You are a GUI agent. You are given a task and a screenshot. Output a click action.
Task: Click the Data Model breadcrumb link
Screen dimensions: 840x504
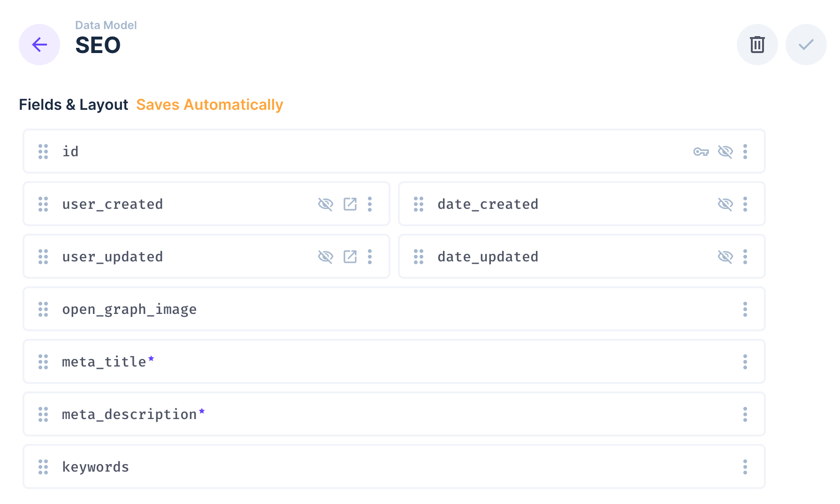click(106, 25)
